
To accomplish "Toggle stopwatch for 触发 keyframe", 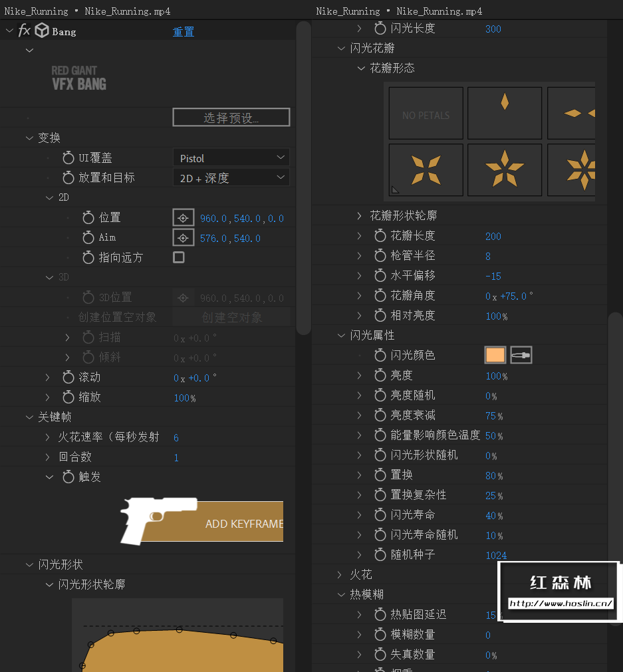I will [68, 477].
